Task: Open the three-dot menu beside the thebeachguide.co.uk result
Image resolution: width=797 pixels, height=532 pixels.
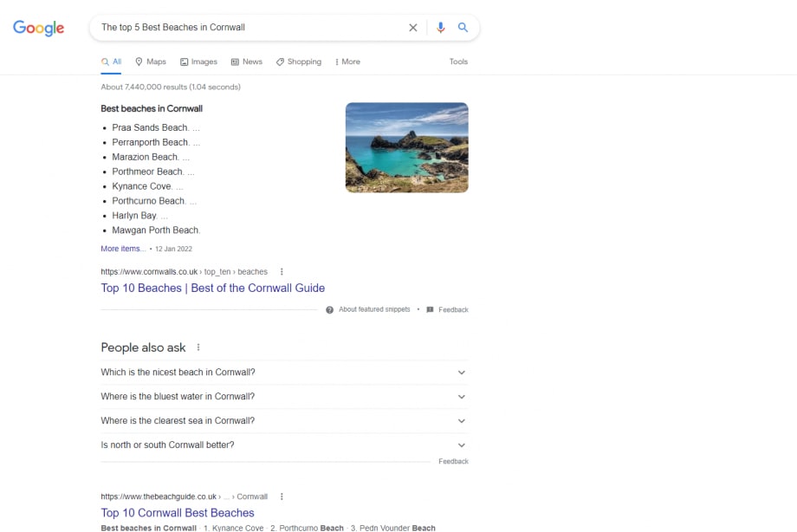Action: [282, 496]
